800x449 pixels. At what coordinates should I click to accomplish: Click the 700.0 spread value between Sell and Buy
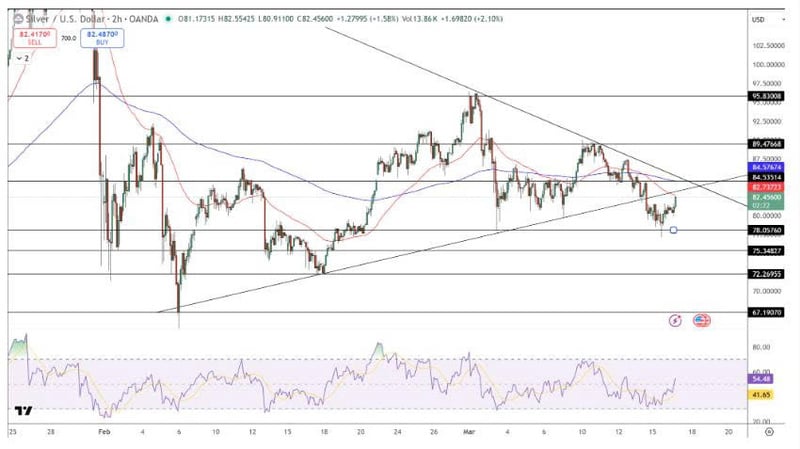click(67, 38)
